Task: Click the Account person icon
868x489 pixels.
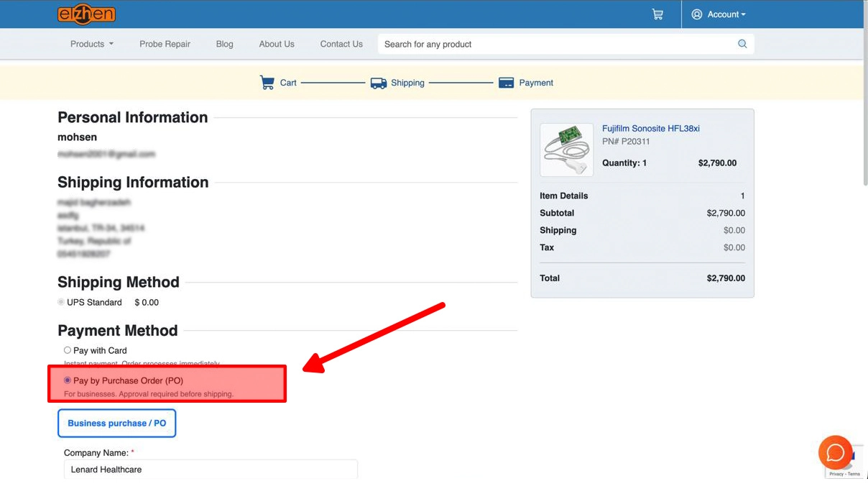Action: (x=696, y=14)
